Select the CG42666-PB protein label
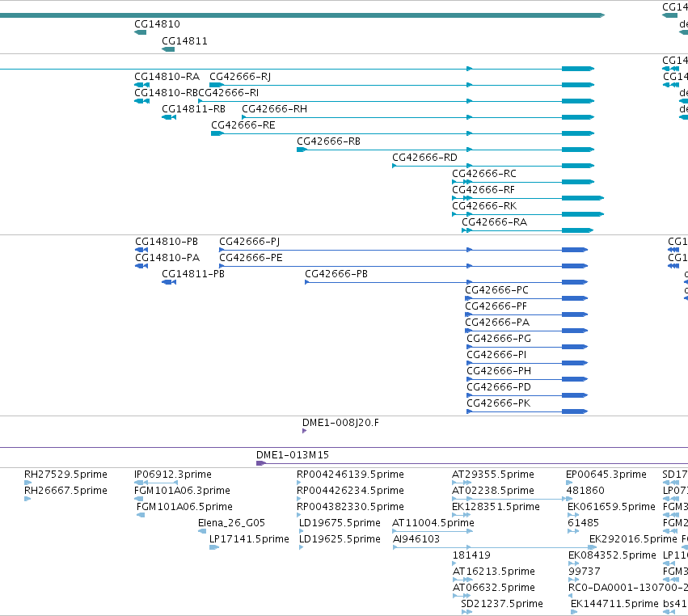 point(336,274)
